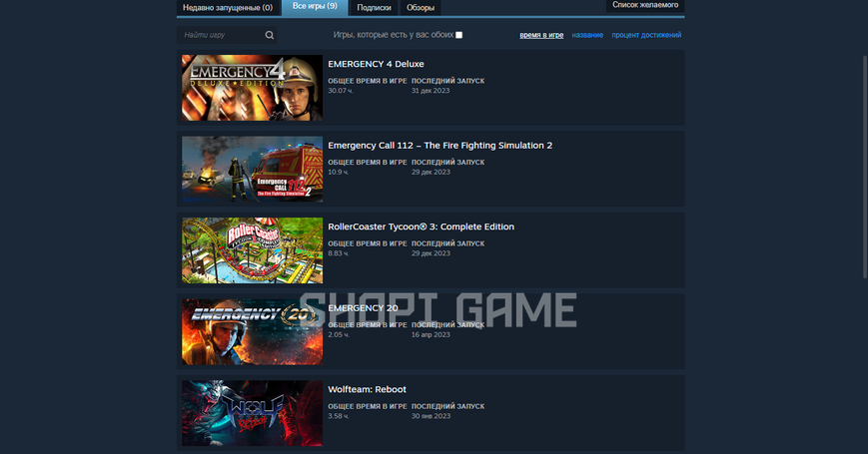Open EMERGENCY 4 Deluxe game title
This screenshot has height=454, width=868.
[376, 64]
